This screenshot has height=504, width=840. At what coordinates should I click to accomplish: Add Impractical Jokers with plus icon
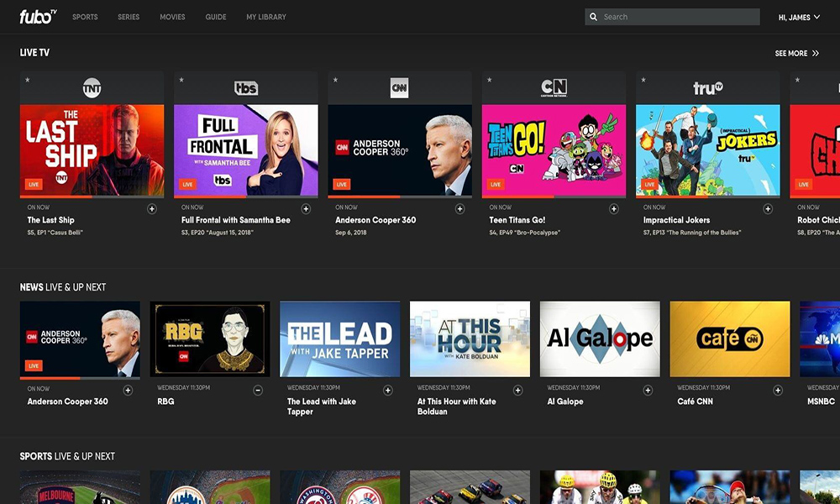(x=768, y=209)
